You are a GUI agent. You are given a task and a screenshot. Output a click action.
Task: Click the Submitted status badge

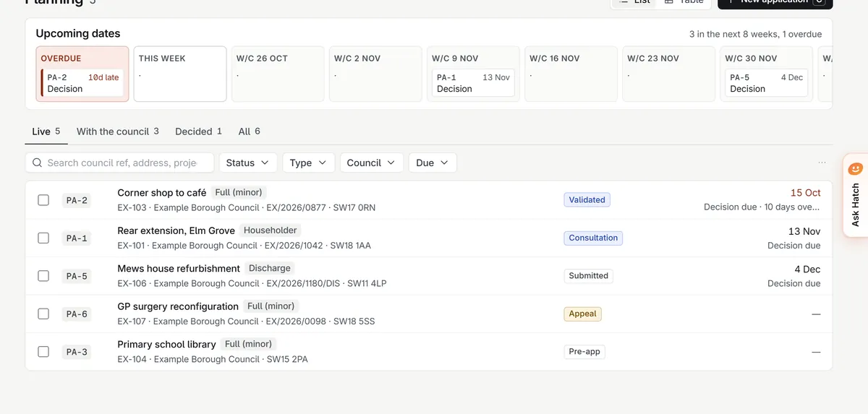(x=589, y=276)
